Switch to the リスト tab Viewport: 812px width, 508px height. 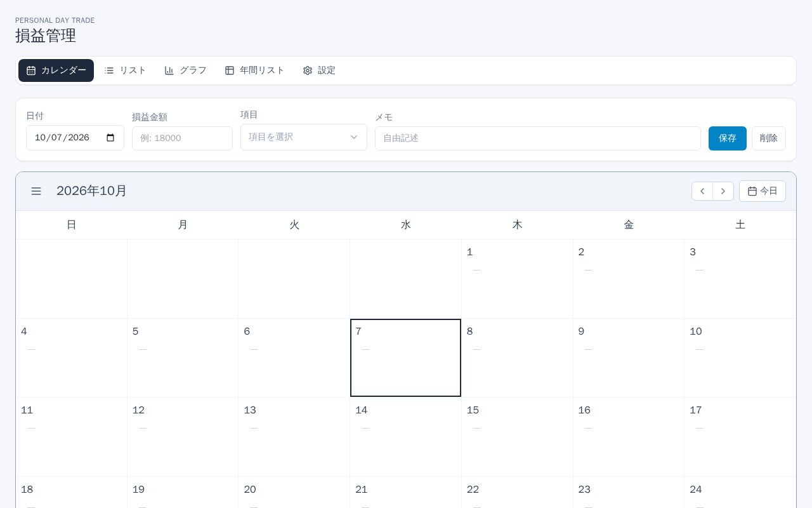click(126, 70)
